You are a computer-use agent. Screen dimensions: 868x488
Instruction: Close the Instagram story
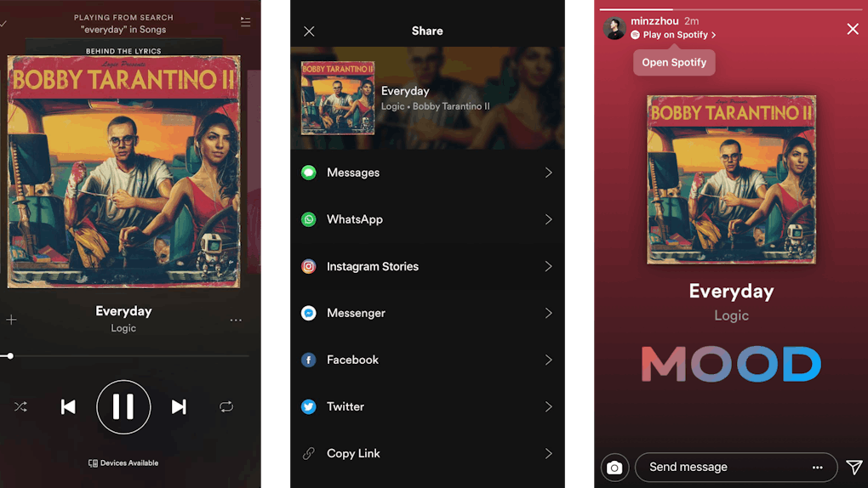[x=853, y=29]
